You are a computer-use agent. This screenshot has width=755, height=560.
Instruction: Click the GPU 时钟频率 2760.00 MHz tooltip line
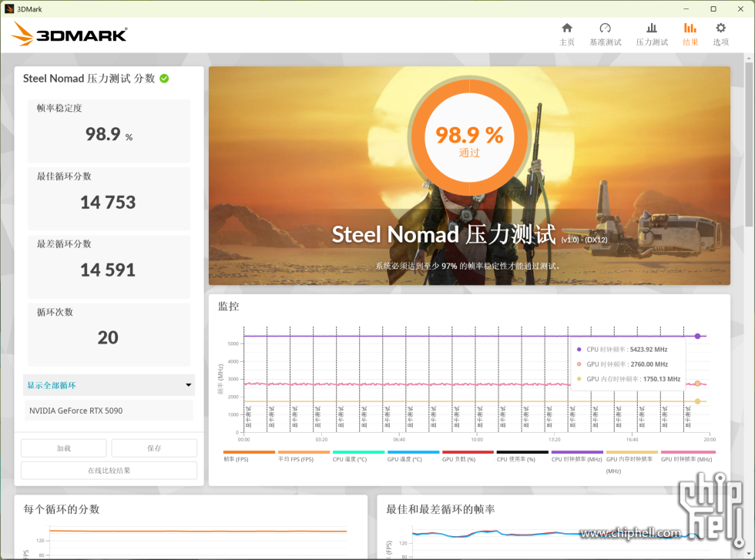pyautogui.click(x=622, y=364)
